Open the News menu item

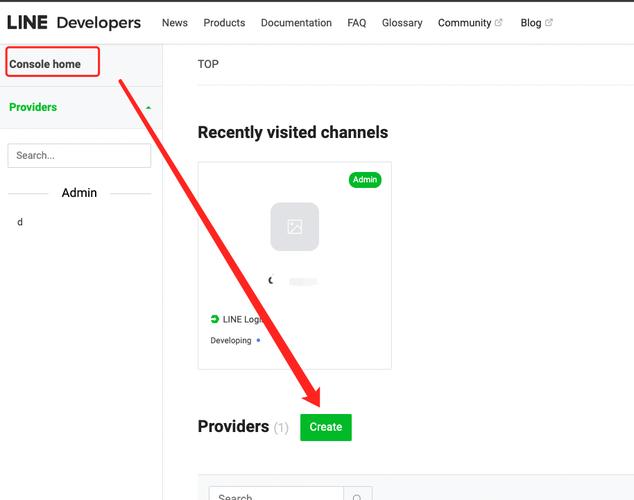point(175,23)
